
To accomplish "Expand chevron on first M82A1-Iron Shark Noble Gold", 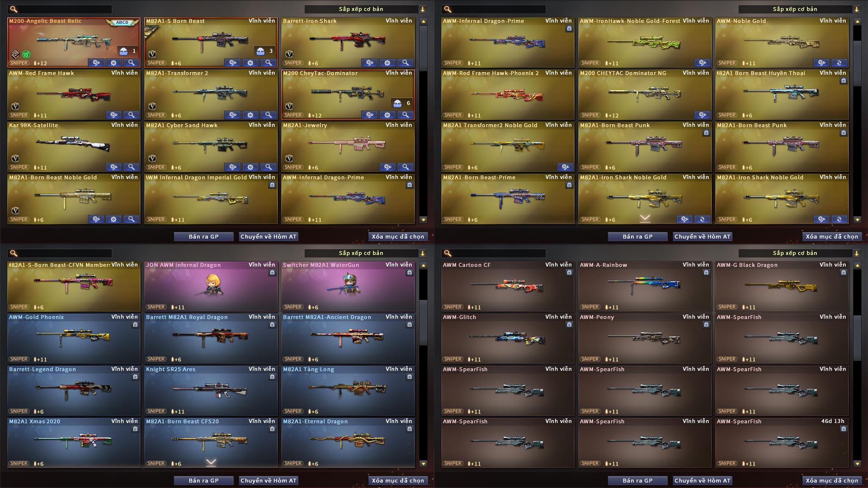I will click(645, 218).
